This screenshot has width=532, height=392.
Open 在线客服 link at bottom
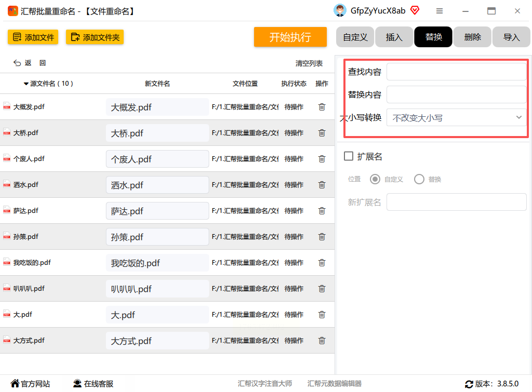click(94, 384)
